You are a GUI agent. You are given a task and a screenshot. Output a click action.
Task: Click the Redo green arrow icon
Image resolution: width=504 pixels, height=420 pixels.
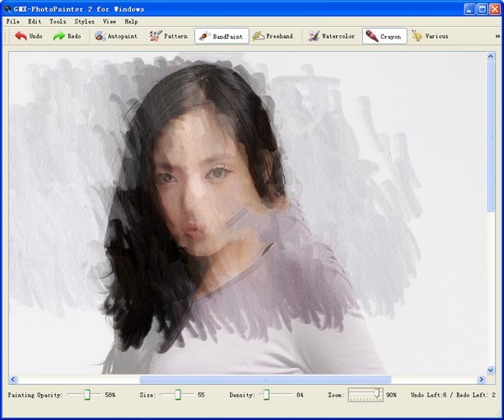(x=59, y=36)
